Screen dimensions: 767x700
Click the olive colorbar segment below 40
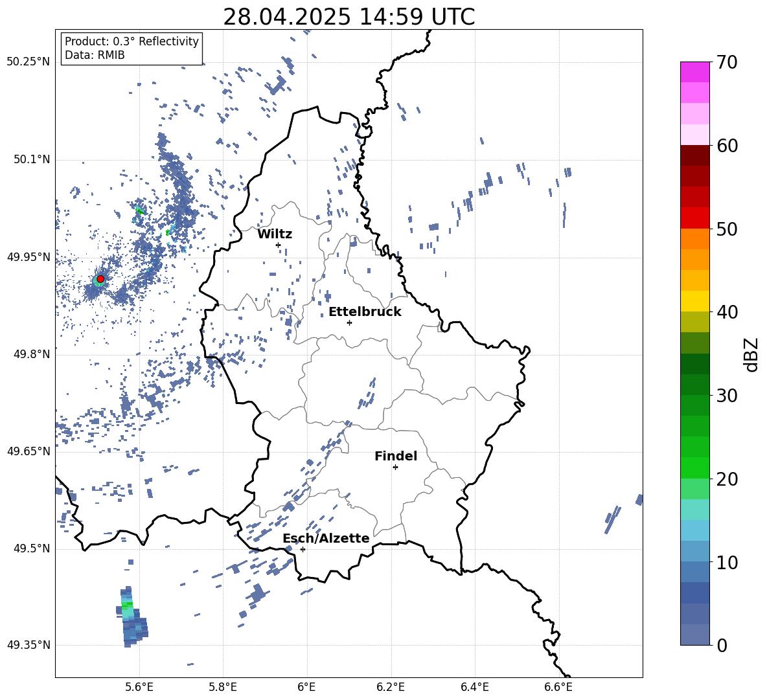[694, 322]
